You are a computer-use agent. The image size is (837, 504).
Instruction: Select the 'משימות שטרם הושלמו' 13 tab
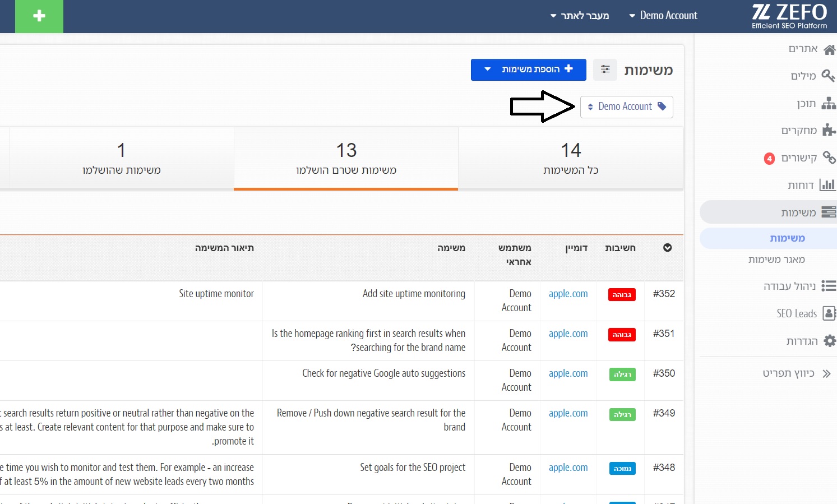click(x=346, y=158)
